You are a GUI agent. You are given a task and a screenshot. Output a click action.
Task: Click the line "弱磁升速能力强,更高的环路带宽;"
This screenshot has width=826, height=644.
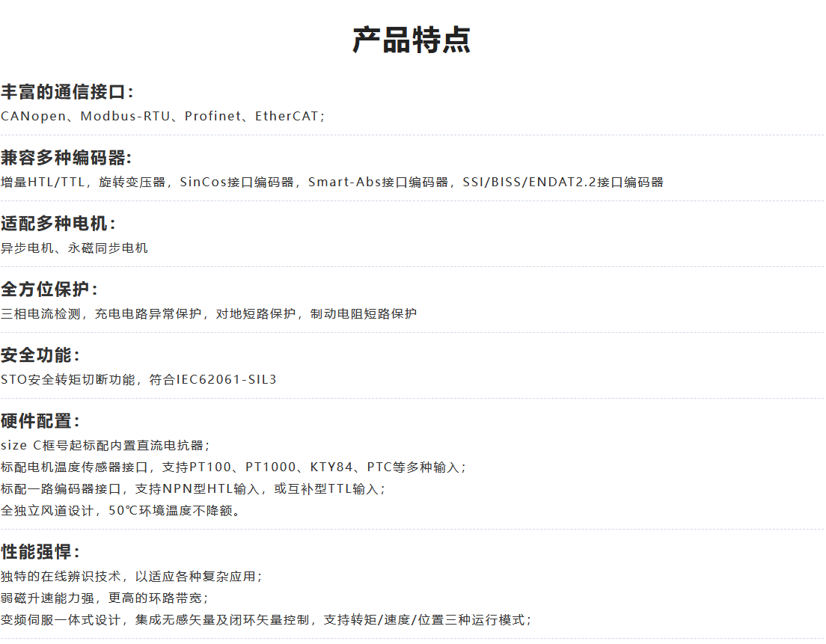(105, 598)
